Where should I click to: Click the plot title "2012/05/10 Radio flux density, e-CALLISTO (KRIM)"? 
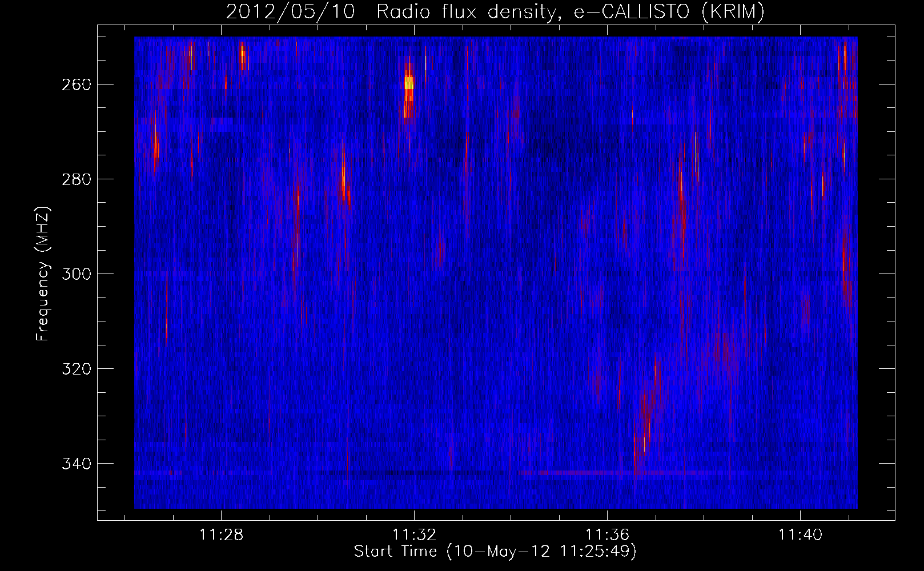coord(495,12)
